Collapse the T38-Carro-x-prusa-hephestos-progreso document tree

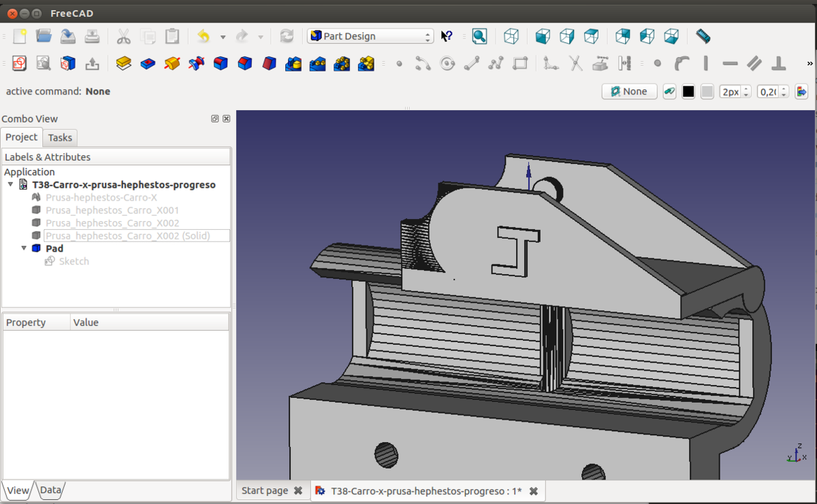(11, 184)
